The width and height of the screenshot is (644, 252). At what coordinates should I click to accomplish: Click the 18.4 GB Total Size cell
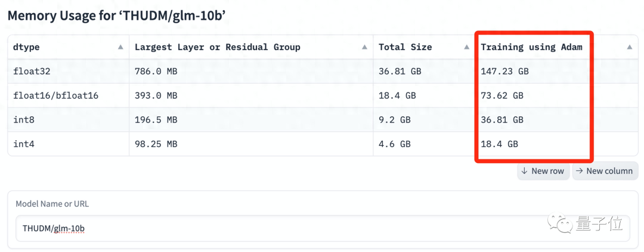click(397, 96)
